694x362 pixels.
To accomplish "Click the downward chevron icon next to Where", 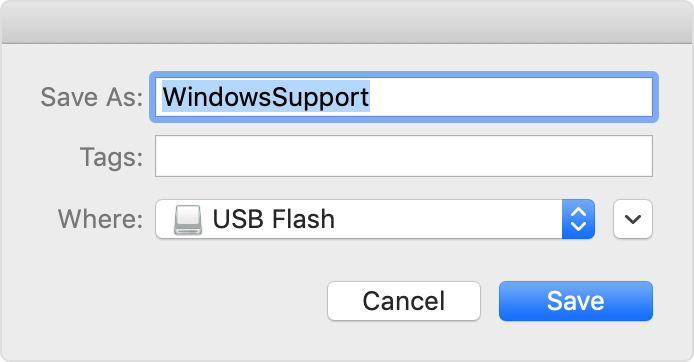I will [x=632, y=219].
